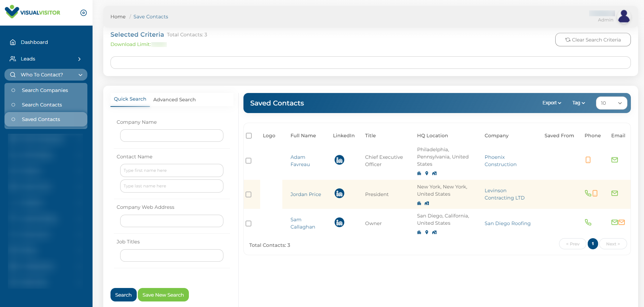Click green email icon for Sam Callaghan
The width and height of the screenshot is (644, 307).
click(615, 222)
